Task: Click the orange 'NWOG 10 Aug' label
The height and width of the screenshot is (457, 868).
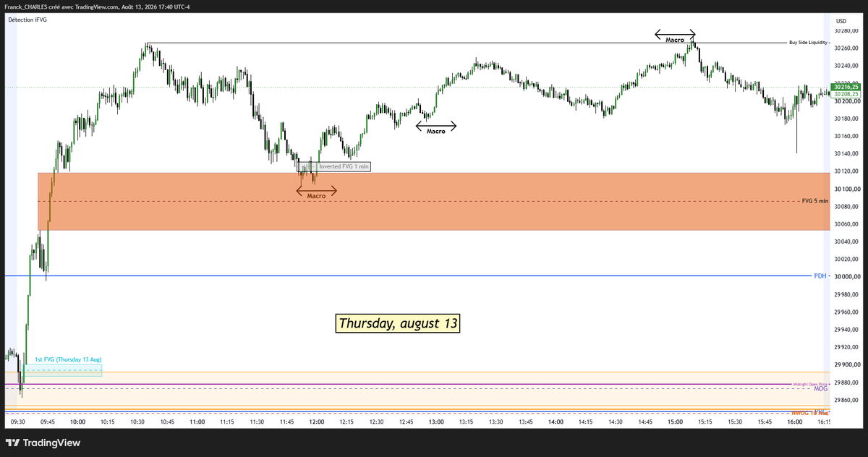Action: pyautogui.click(x=809, y=413)
